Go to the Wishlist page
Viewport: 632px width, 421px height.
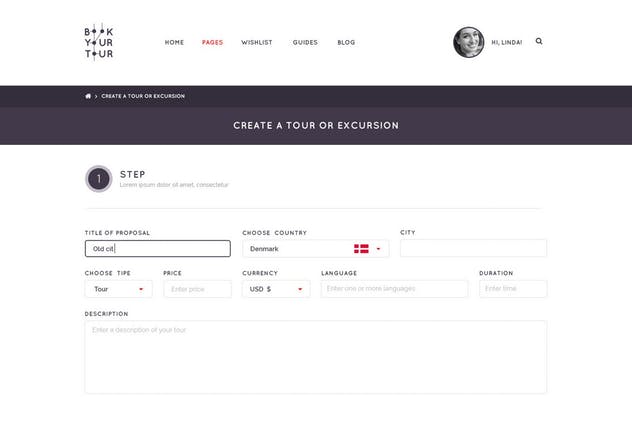click(x=257, y=43)
